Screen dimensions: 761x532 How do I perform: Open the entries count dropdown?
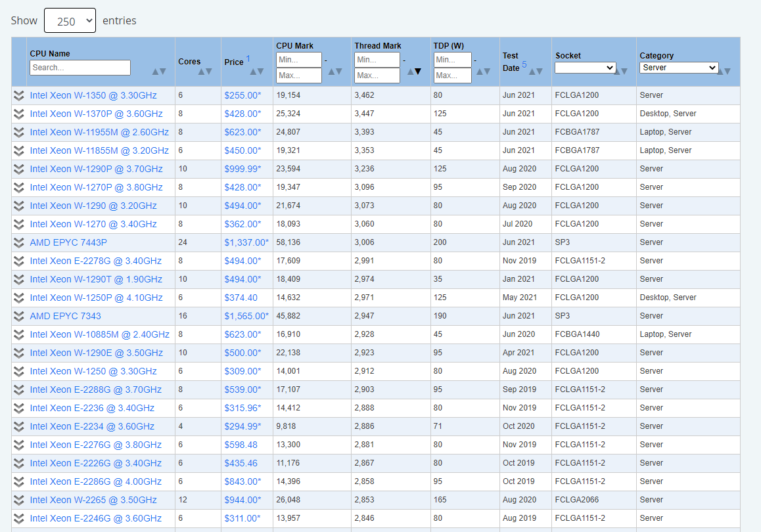tap(70, 21)
